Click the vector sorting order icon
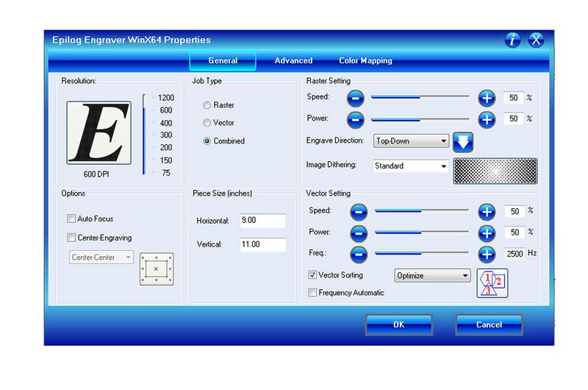 [x=492, y=283]
